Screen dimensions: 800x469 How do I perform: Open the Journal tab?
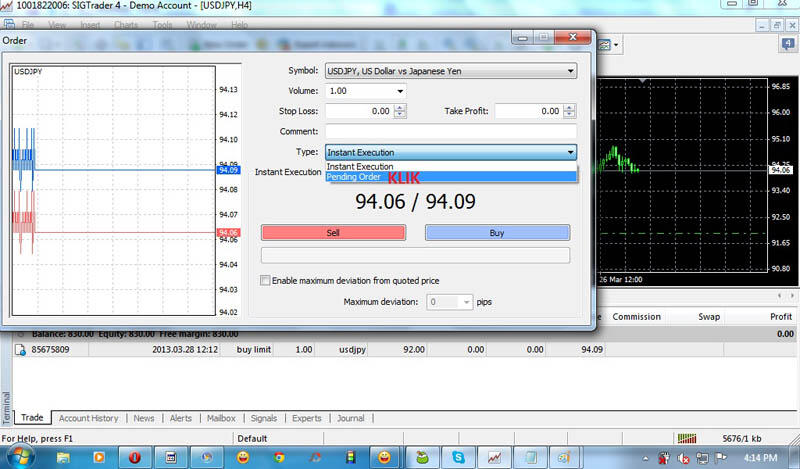351,418
